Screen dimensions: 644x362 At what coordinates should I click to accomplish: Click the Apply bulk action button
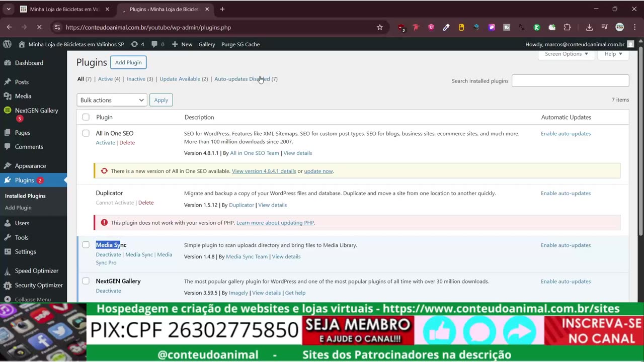point(161,100)
